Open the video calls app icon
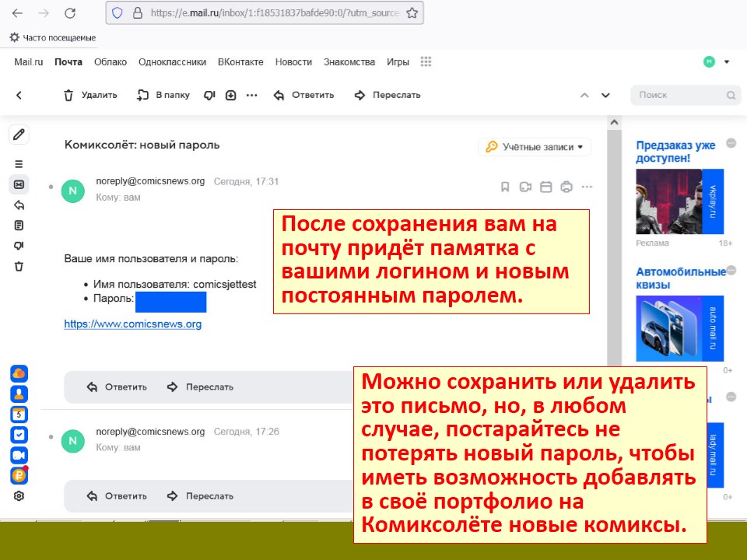The height and width of the screenshot is (560, 747). 19,455
